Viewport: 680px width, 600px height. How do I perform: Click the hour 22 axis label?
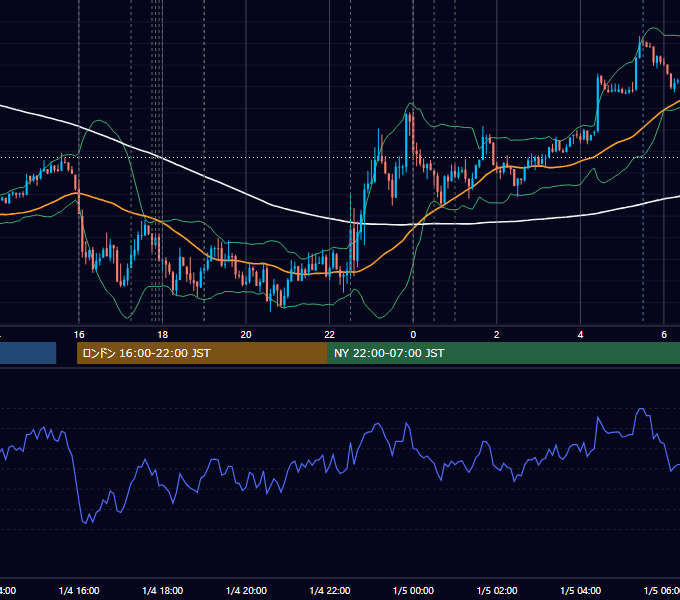coord(330,335)
